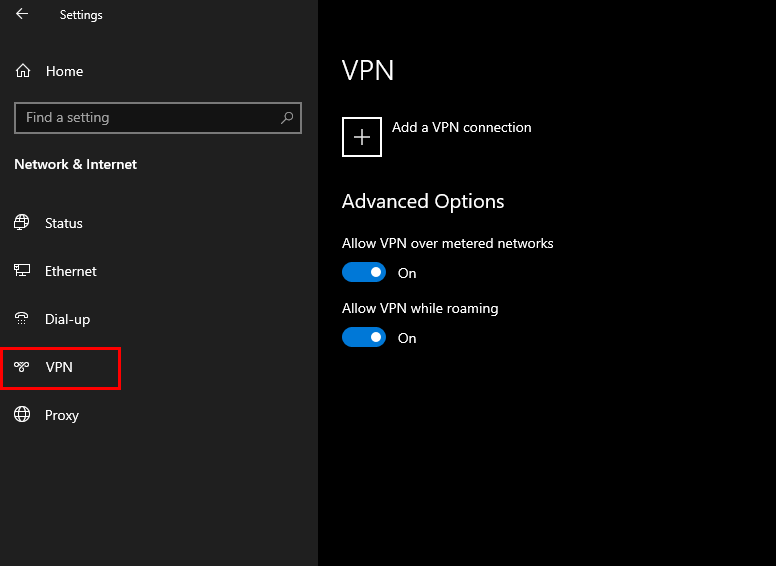This screenshot has height=566, width=776.
Task: Select the VPN label in sidebar
Action: pyautogui.click(x=59, y=367)
